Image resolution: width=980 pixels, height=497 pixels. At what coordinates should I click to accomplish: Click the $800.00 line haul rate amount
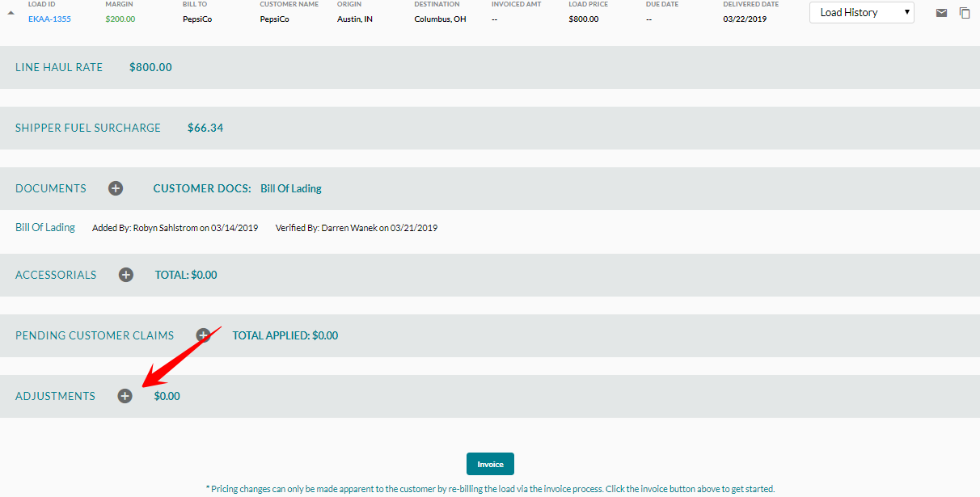point(150,67)
